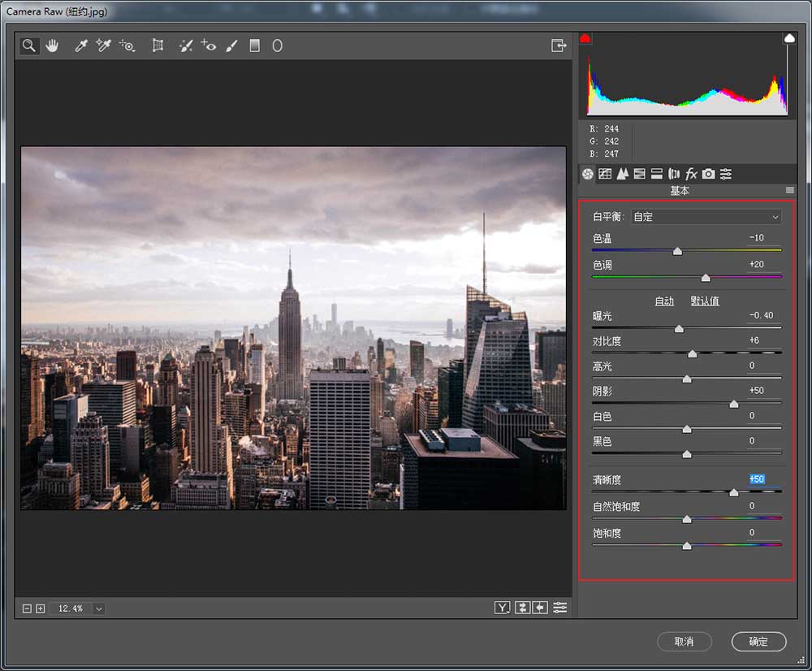Click the 高光 highlights slider handle
The height and width of the screenshot is (671, 812).
click(x=687, y=379)
